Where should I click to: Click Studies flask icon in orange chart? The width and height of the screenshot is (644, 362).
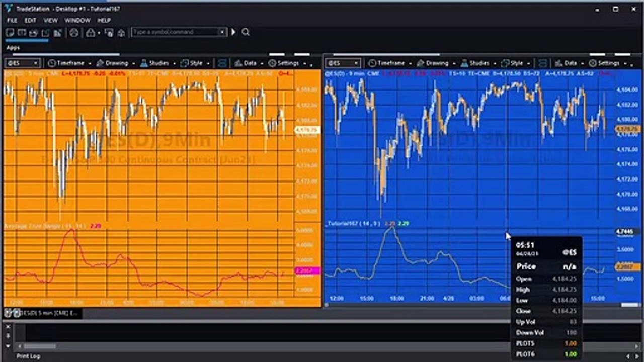[x=144, y=63]
